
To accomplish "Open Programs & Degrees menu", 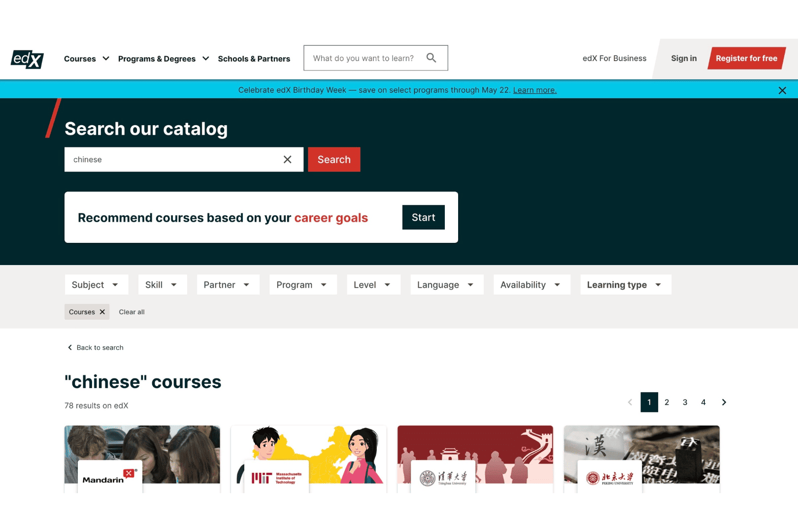I will pos(164,59).
